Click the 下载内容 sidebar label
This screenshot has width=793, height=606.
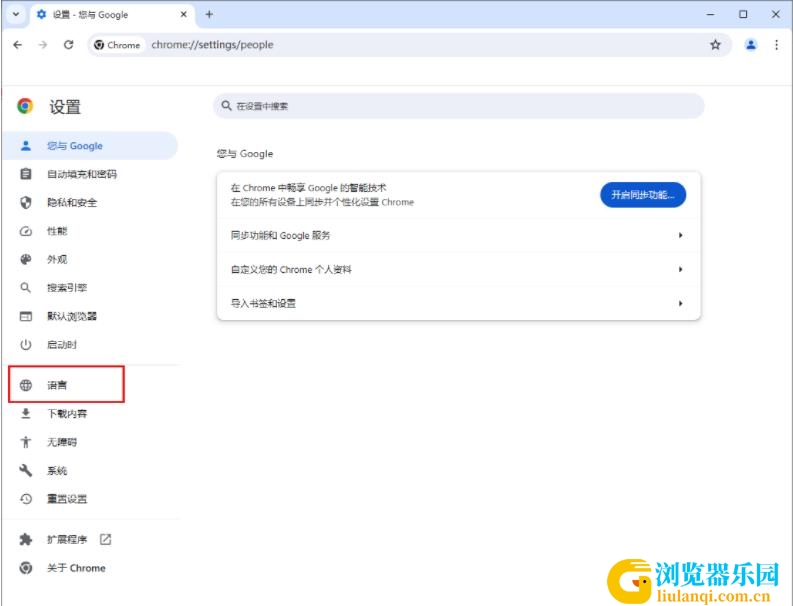67,413
